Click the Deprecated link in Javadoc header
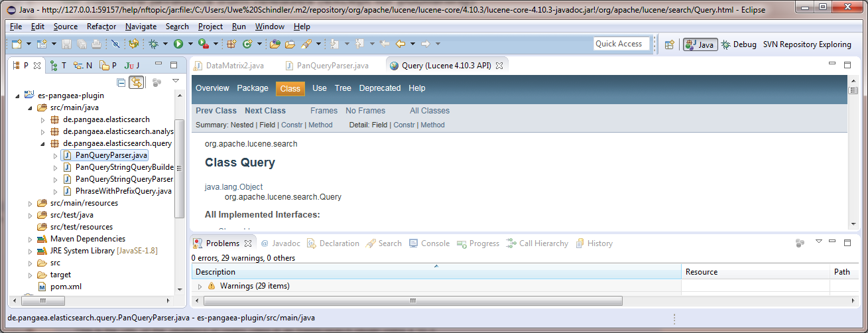The width and height of the screenshot is (868, 333). (x=380, y=88)
